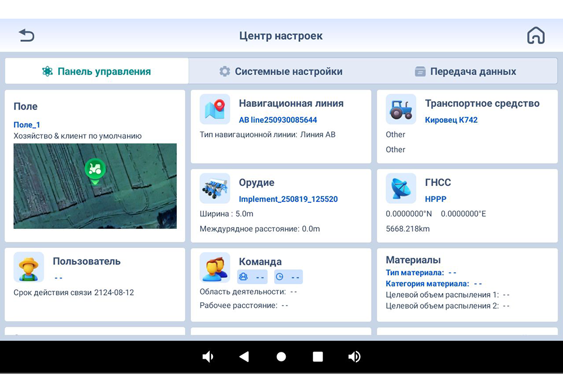Open Кировец К742 vehicle settings
The image size is (563, 392).
coord(451,120)
